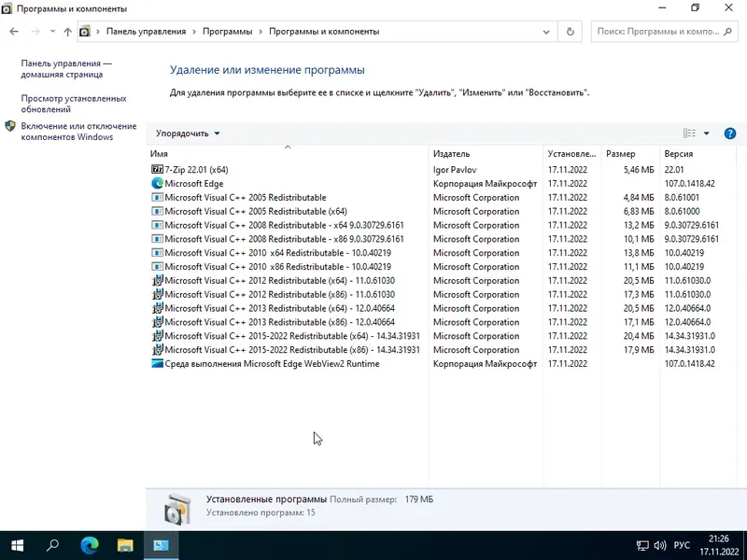Click the icon of Visual C++ 2005 Redistributable (x64)
The width and height of the screenshot is (747, 560).
point(157,211)
